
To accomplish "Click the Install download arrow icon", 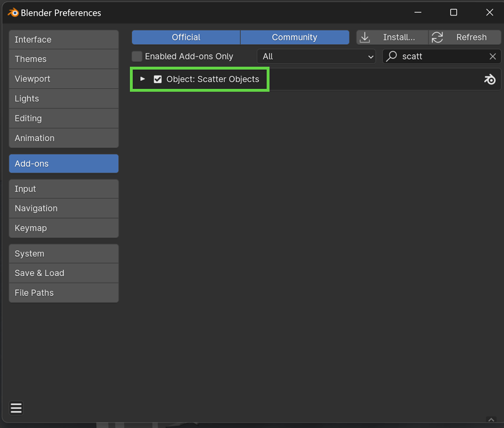I will click(x=365, y=37).
